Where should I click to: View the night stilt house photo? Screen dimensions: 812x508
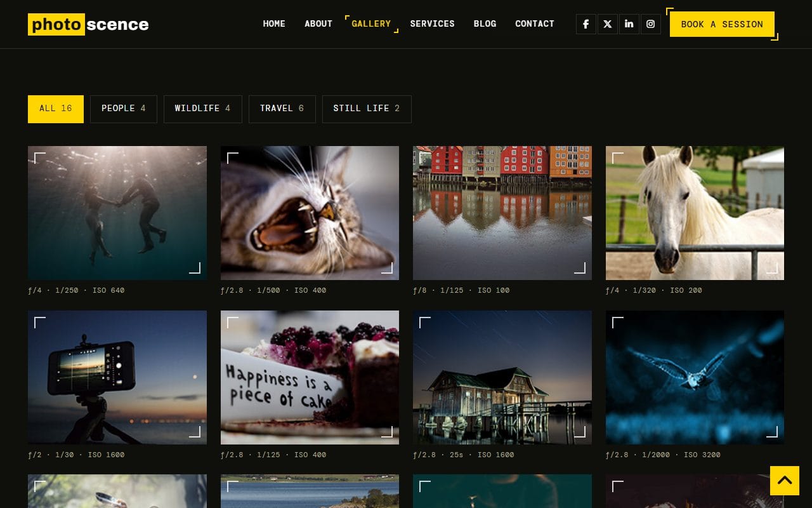point(502,377)
